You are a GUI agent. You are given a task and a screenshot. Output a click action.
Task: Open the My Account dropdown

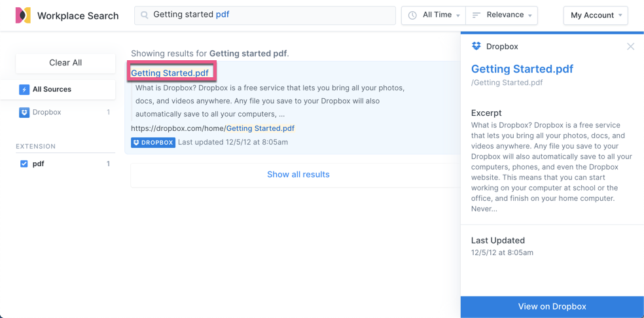pos(596,15)
